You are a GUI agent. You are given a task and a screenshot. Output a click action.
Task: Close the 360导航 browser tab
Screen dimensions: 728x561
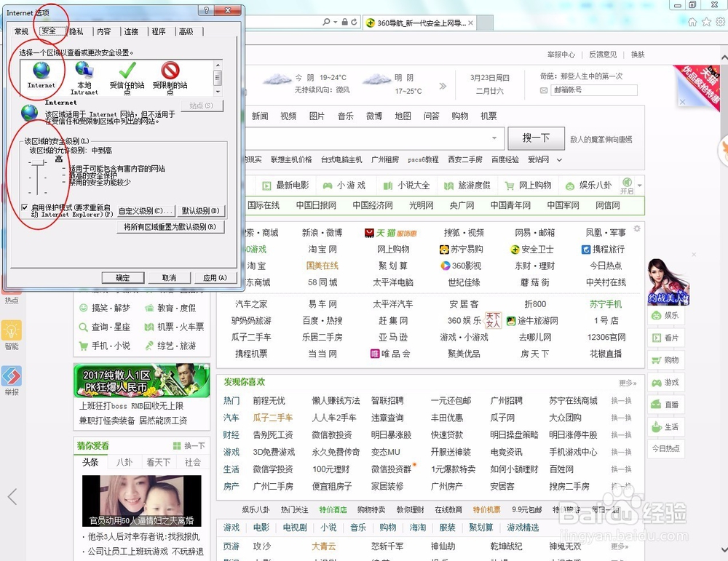[x=471, y=23]
